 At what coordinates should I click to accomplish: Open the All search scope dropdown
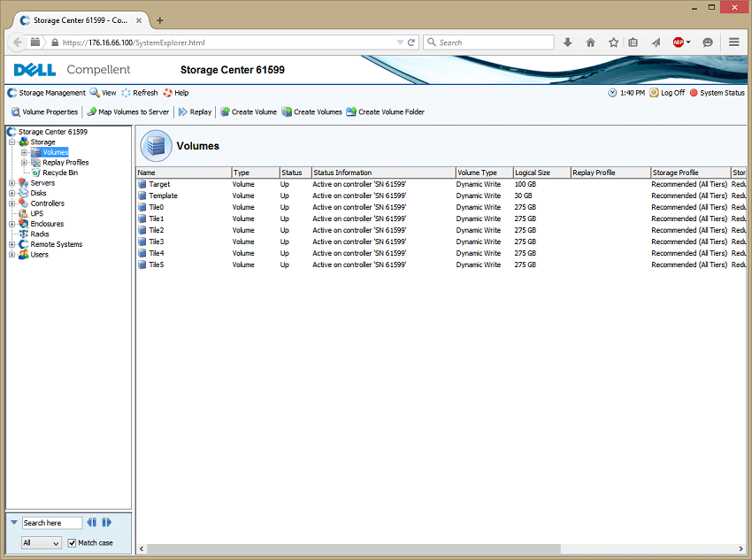pyautogui.click(x=42, y=542)
